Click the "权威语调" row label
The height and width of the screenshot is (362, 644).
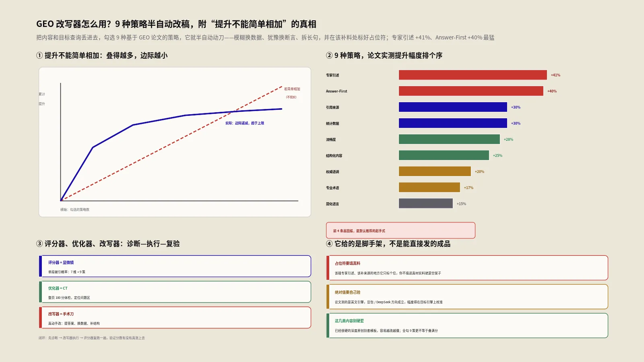point(332,172)
